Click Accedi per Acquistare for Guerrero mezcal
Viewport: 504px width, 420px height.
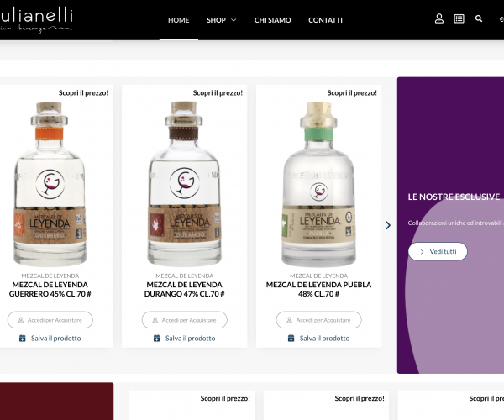pos(50,320)
